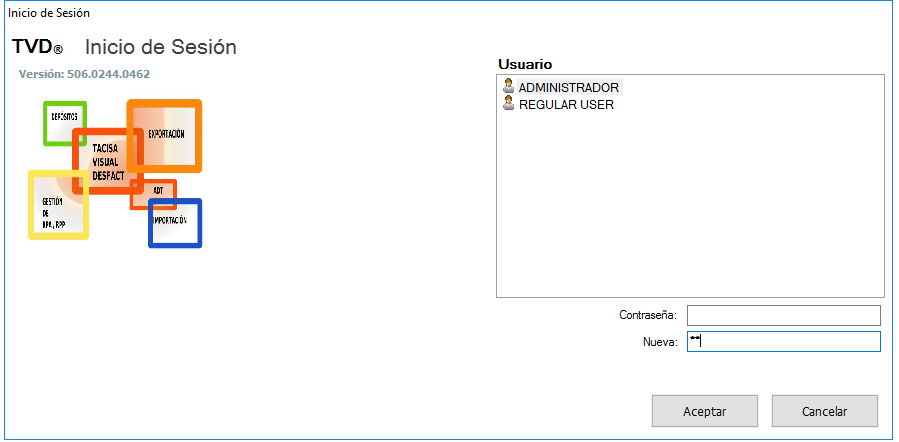Click the blue Importación square in logo
Image resolution: width=899 pixels, height=442 pixels.
[175, 223]
